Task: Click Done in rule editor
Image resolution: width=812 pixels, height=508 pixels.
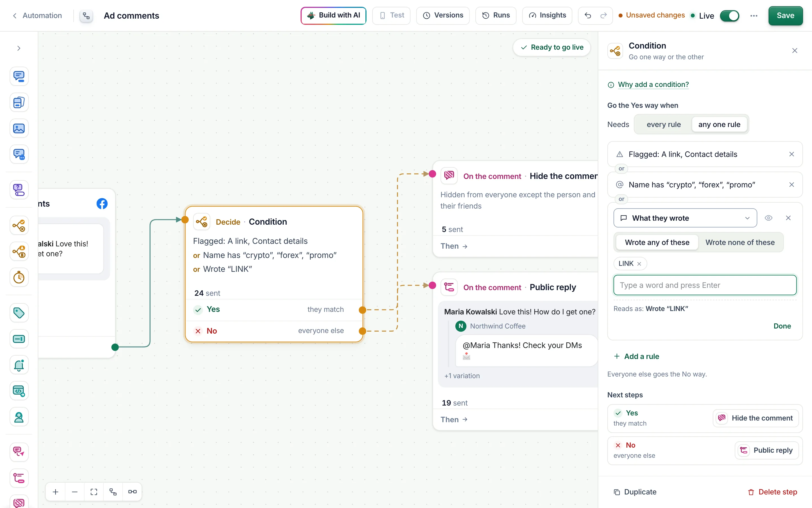Action: (782, 326)
